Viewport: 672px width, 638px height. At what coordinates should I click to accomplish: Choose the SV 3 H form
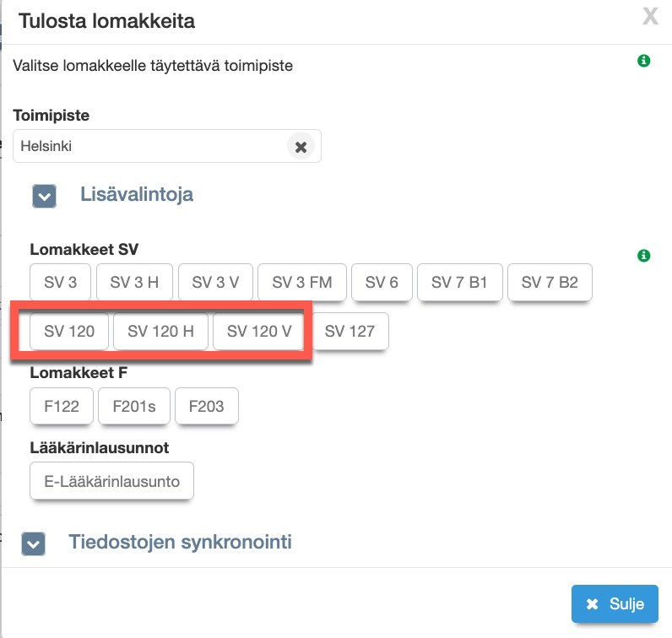pyautogui.click(x=134, y=283)
